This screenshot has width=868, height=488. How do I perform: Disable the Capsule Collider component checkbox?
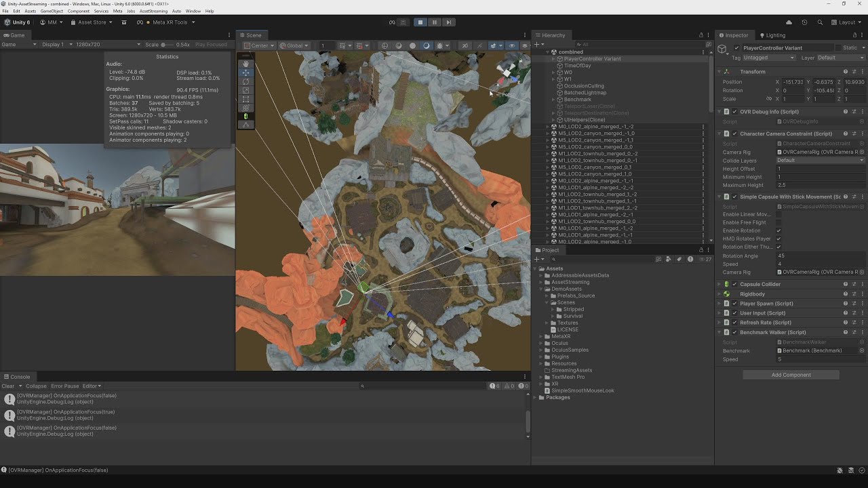pos(734,285)
